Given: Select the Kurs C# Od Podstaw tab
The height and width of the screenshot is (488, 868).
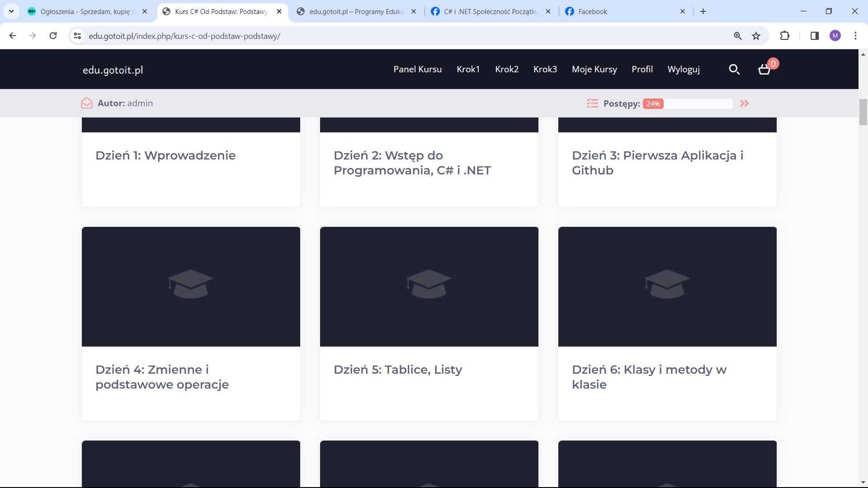Looking at the screenshot, I should (x=222, y=11).
